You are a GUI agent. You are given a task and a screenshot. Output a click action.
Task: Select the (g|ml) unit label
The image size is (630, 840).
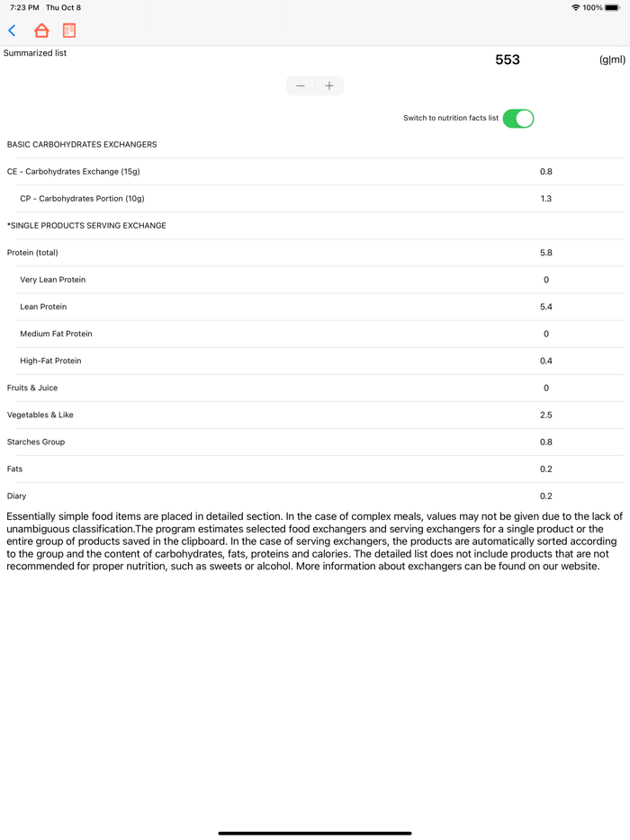tap(610, 59)
